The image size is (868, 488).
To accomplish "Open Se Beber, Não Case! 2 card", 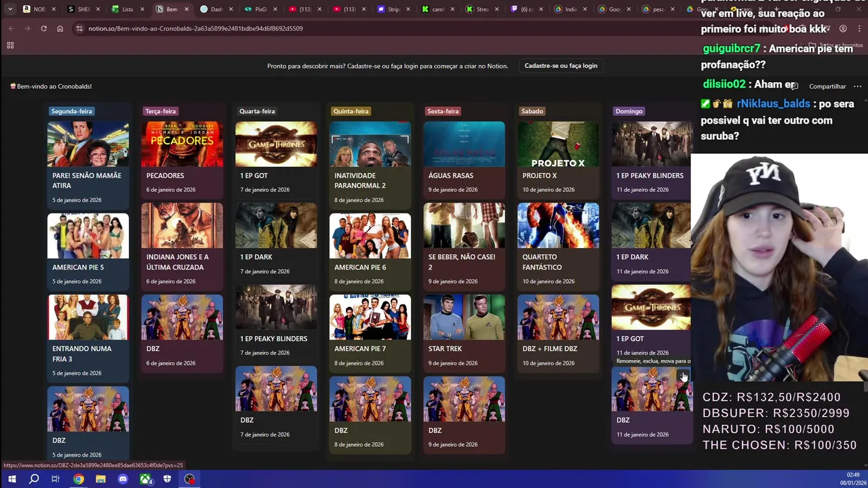I will pos(464,246).
